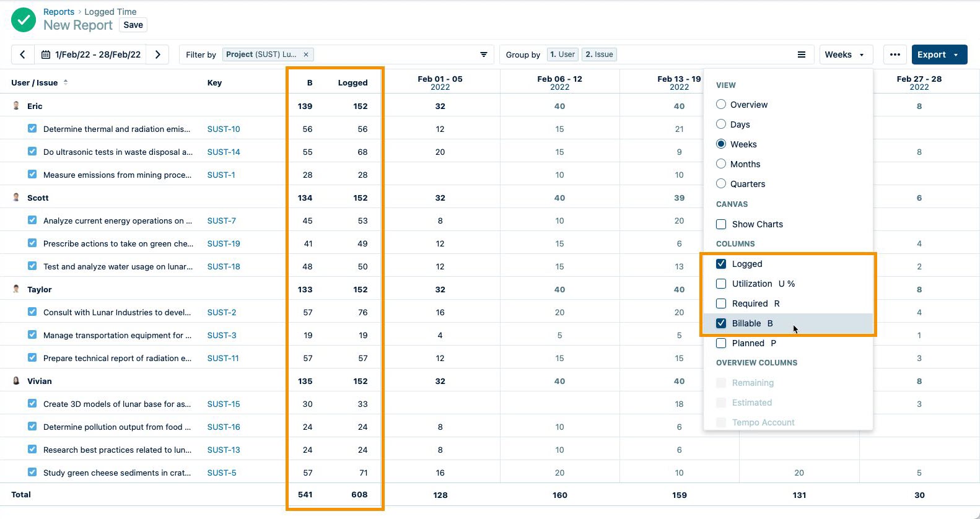The width and height of the screenshot is (980, 519).
Task: Uncheck the Billable column checkbox
Action: pyautogui.click(x=721, y=323)
